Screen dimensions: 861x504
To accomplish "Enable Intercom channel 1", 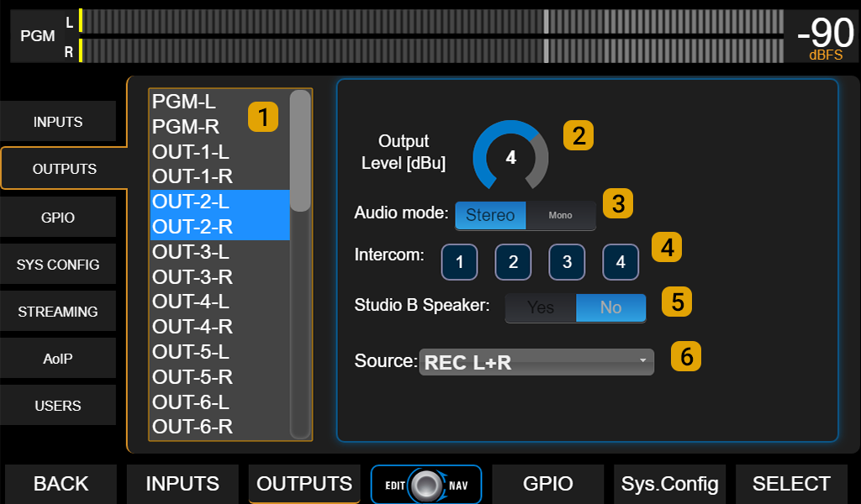I will click(459, 262).
